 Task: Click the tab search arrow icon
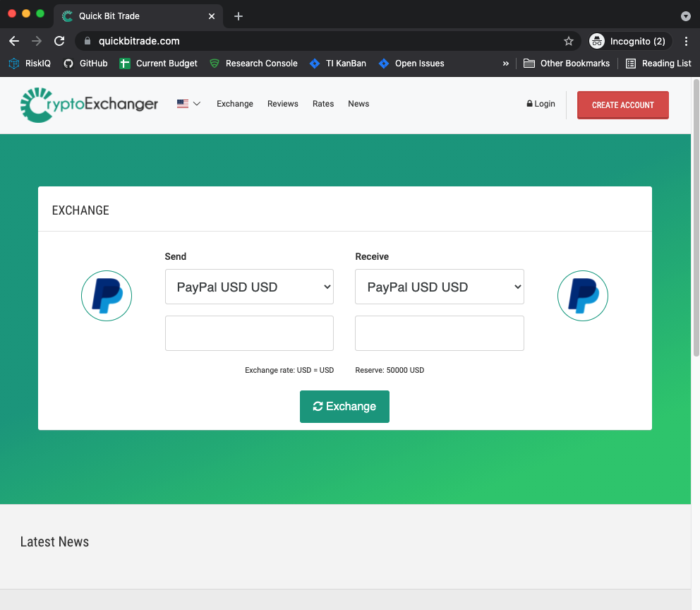click(686, 16)
